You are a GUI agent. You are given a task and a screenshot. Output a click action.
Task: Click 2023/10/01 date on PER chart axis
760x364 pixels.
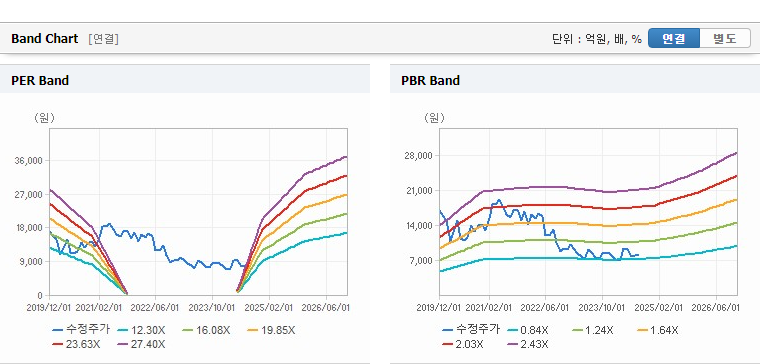213,307
